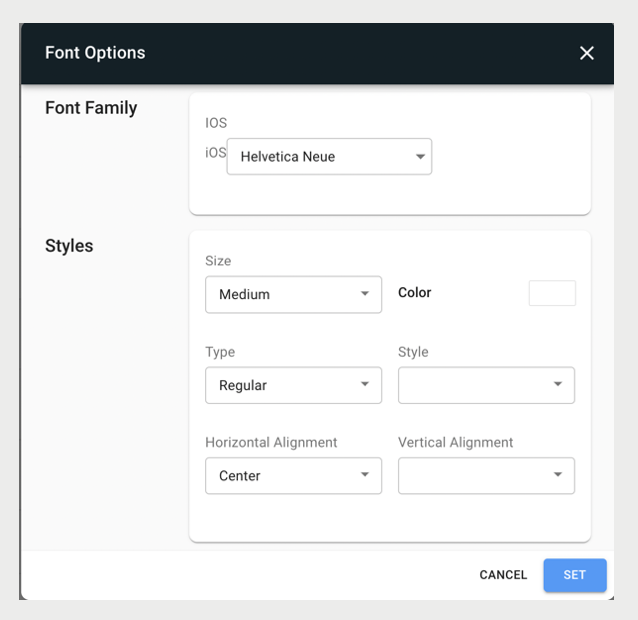638x620 pixels.
Task: Click the Vertical Alignment label
Action: click(x=455, y=442)
